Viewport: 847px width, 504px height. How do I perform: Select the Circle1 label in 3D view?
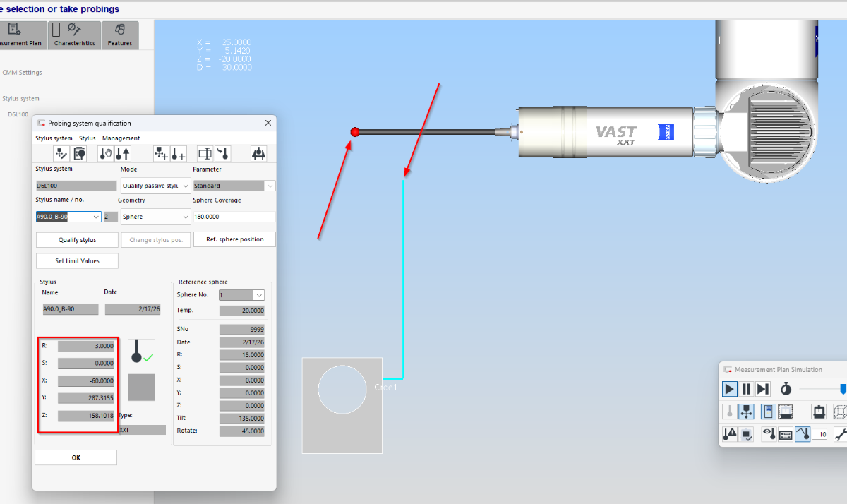tap(386, 388)
